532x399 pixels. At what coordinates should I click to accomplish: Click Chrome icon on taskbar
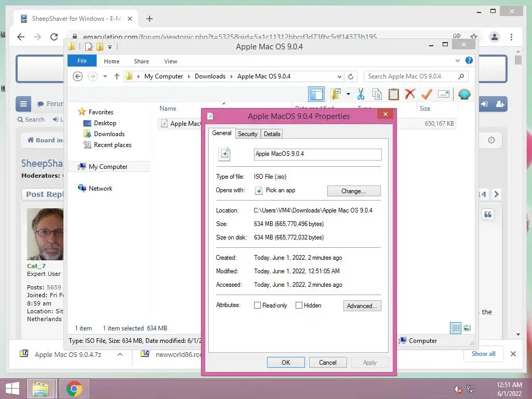[74, 389]
